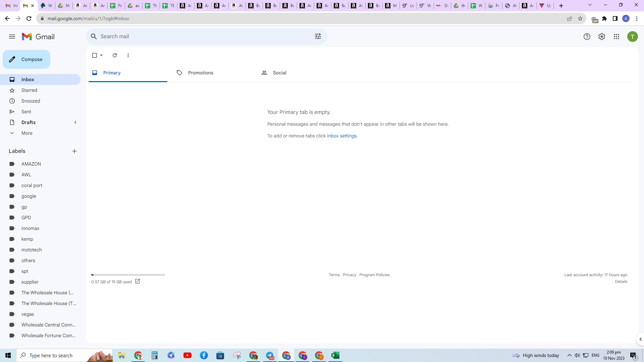Viewport: 644px width, 362px height.
Task: Open the select dropdown arrow
Action: point(101,55)
